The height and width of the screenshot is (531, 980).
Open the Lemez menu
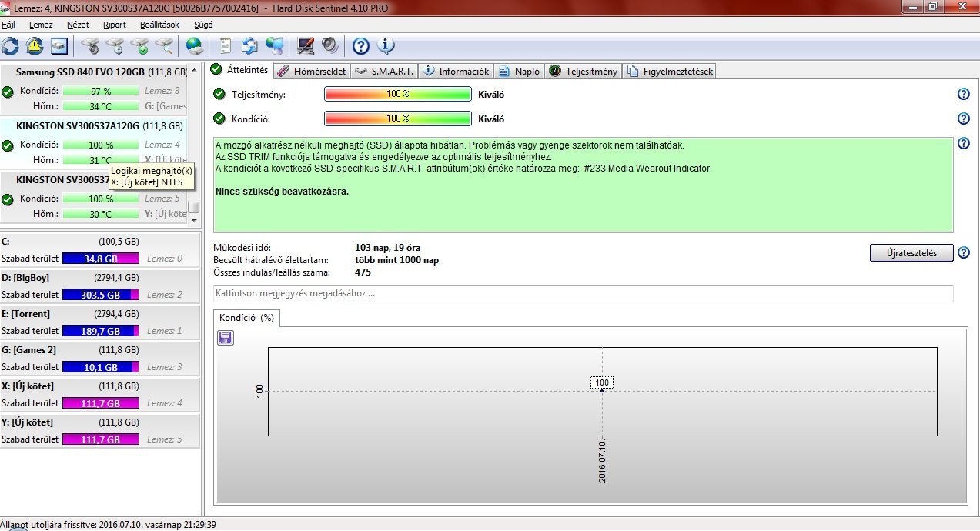(41, 25)
